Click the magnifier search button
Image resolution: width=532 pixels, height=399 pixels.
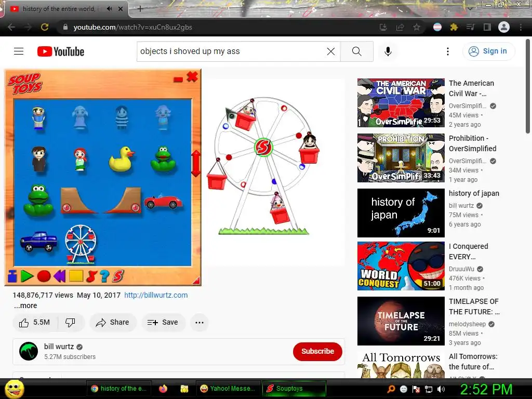click(357, 51)
